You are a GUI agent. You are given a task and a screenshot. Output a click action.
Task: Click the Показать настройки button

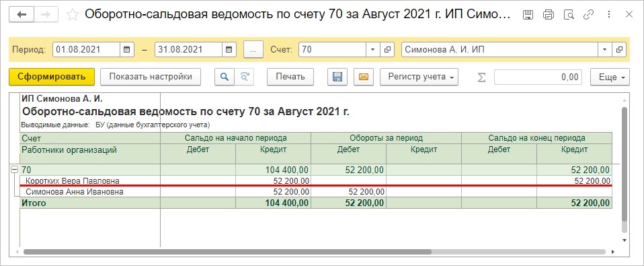click(x=151, y=77)
